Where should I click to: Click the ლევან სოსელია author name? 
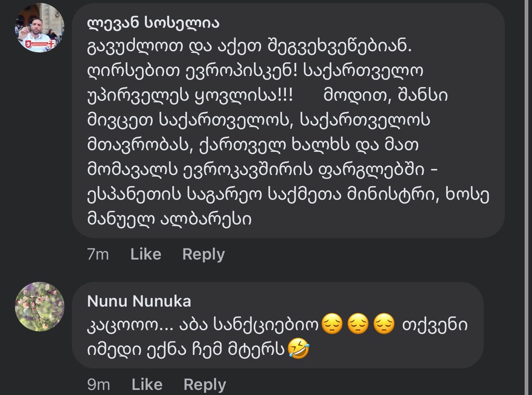pos(153,23)
